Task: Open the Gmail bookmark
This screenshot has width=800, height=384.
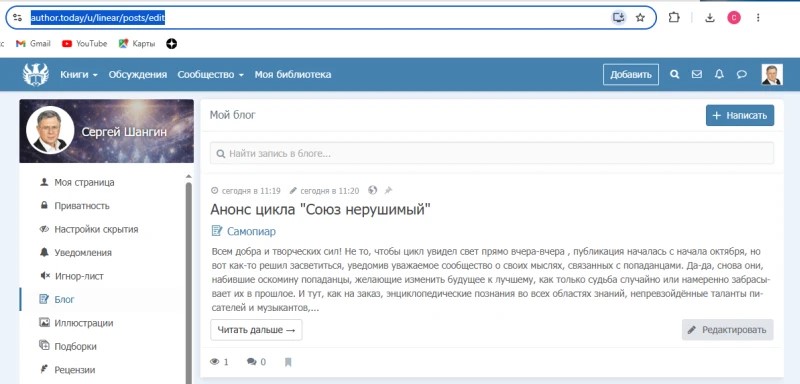Action: [x=33, y=44]
